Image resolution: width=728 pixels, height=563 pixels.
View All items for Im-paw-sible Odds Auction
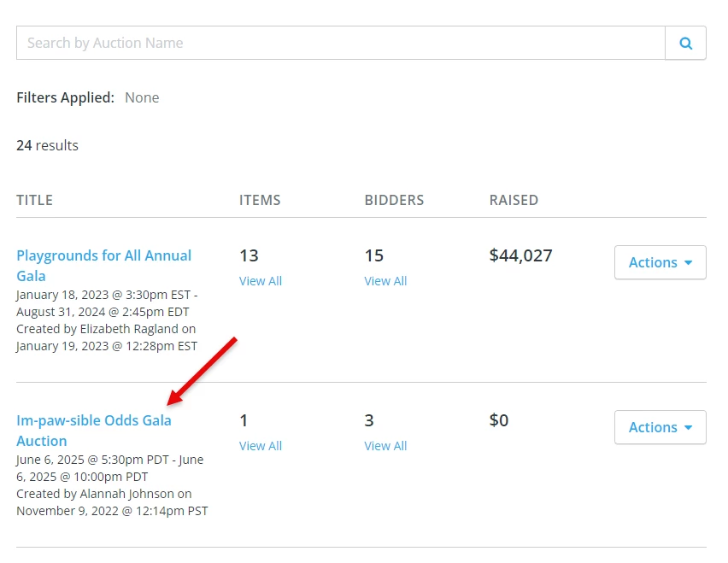click(261, 445)
